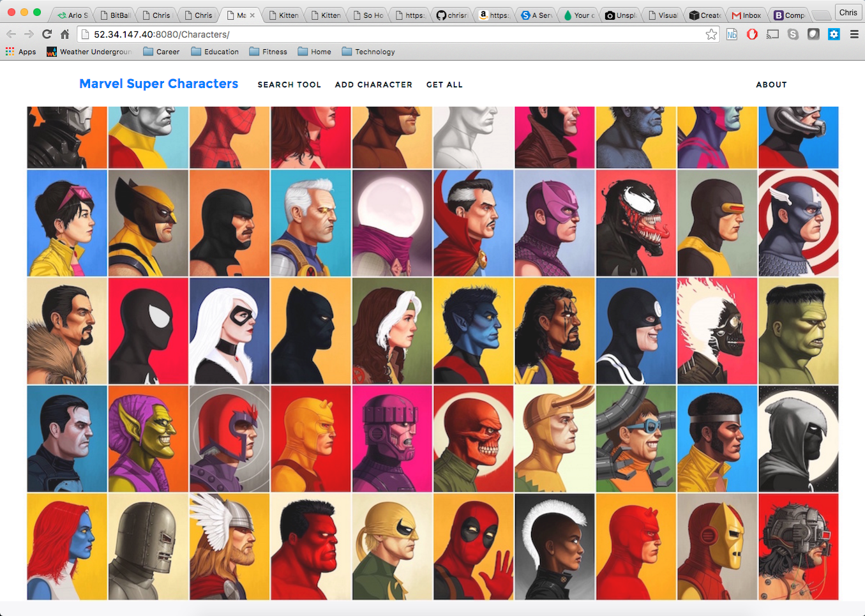
Task: Click the red Opera-style extension icon
Action: [752, 34]
